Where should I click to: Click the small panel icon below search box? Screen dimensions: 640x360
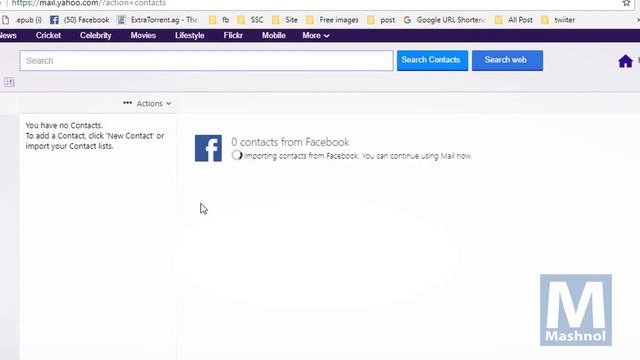tap(9, 82)
